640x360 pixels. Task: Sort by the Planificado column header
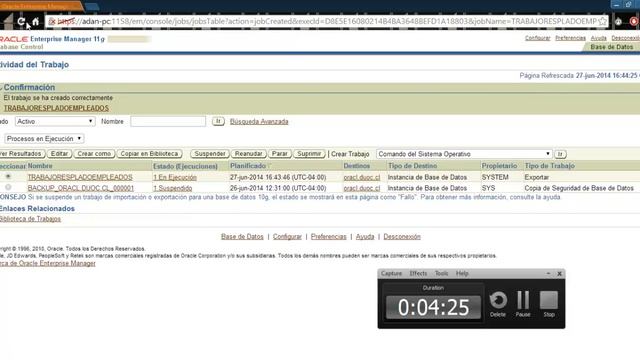coord(248,166)
